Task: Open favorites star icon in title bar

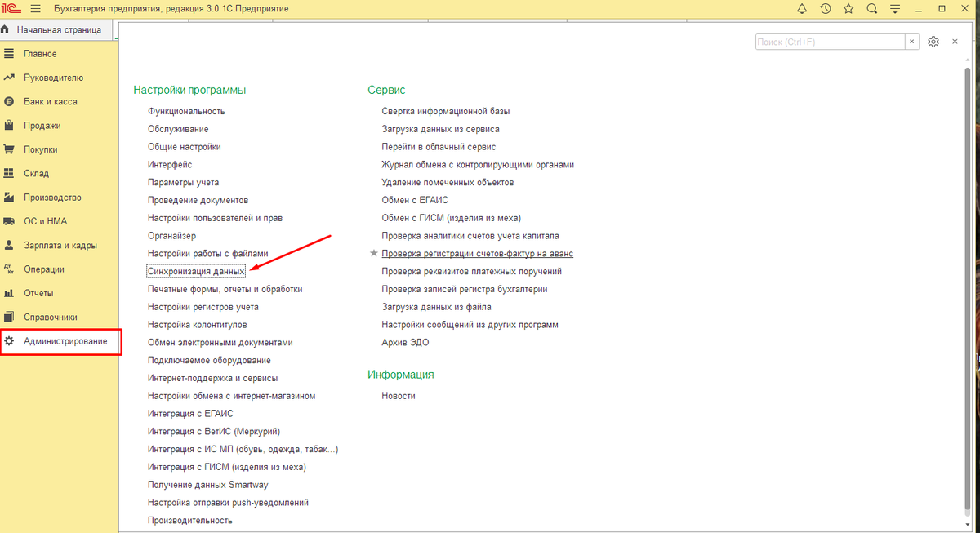Action: 849,9
